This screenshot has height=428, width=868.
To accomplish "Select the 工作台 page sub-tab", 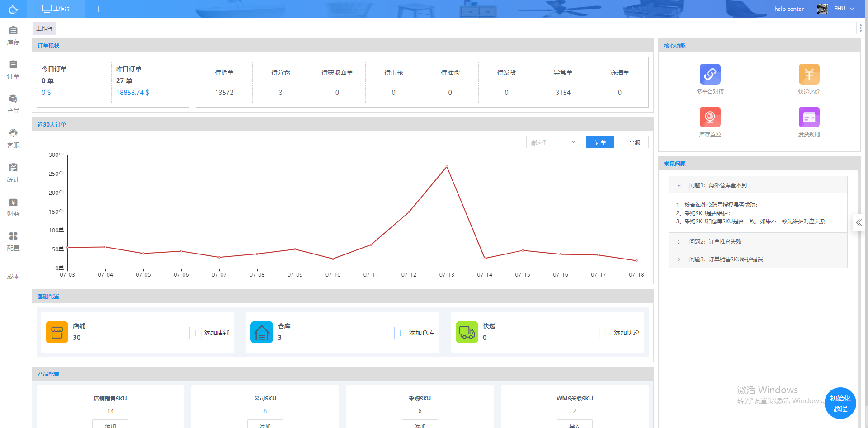I will point(44,28).
